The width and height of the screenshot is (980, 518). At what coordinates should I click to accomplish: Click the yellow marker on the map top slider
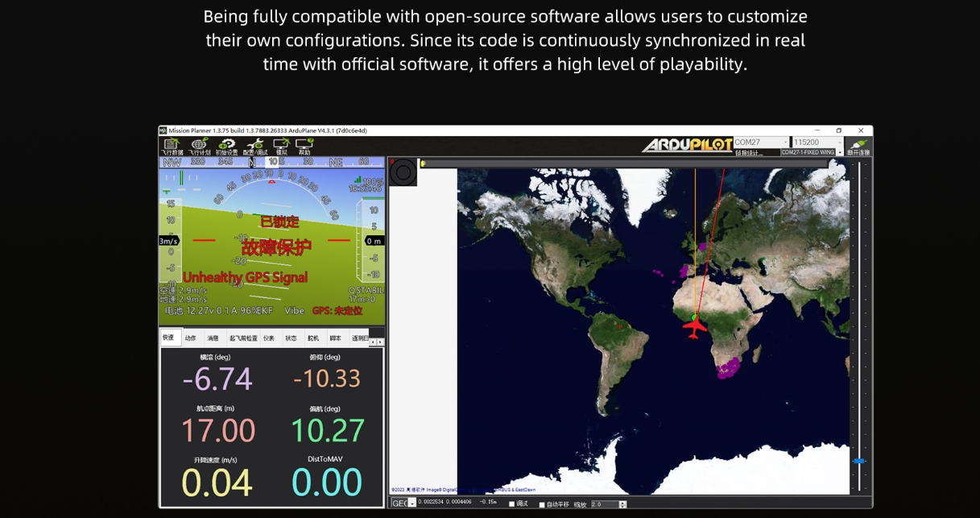coord(423,164)
